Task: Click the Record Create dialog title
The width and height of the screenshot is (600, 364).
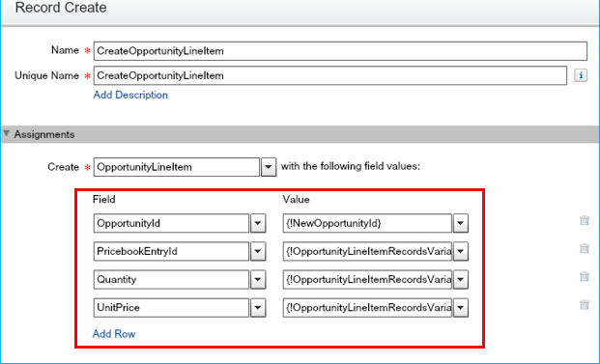Action: tap(61, 8)
